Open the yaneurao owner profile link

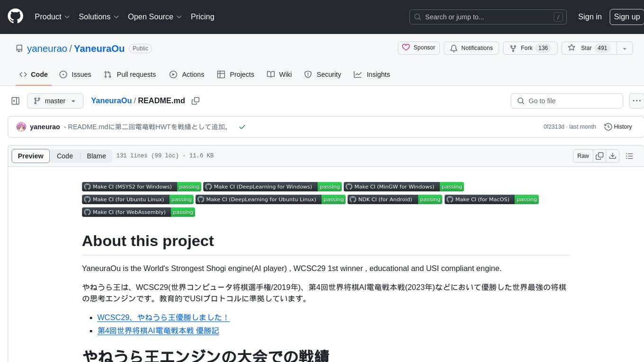pyautogui.click(x=47, y=48)
